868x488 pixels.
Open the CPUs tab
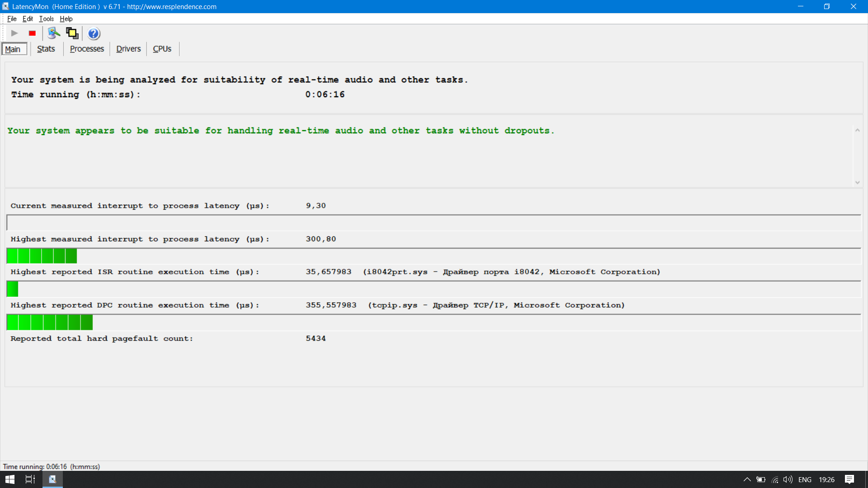coord(162,49)
